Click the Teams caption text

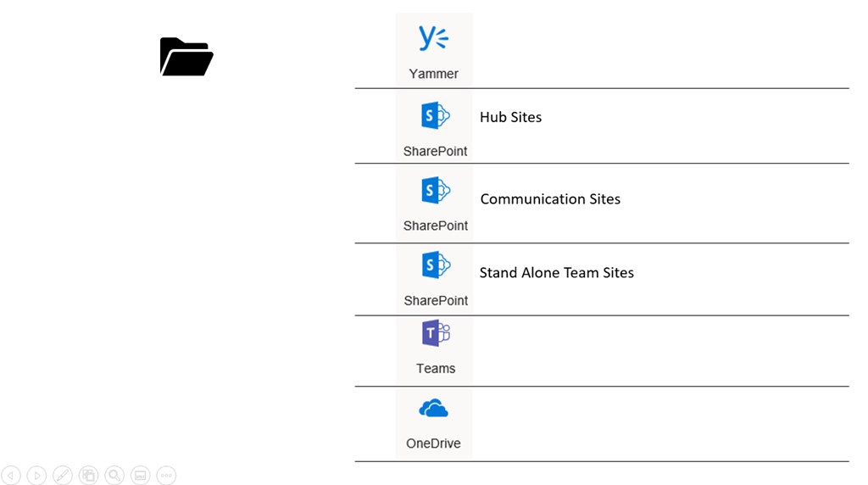click(x=436, y=369)
